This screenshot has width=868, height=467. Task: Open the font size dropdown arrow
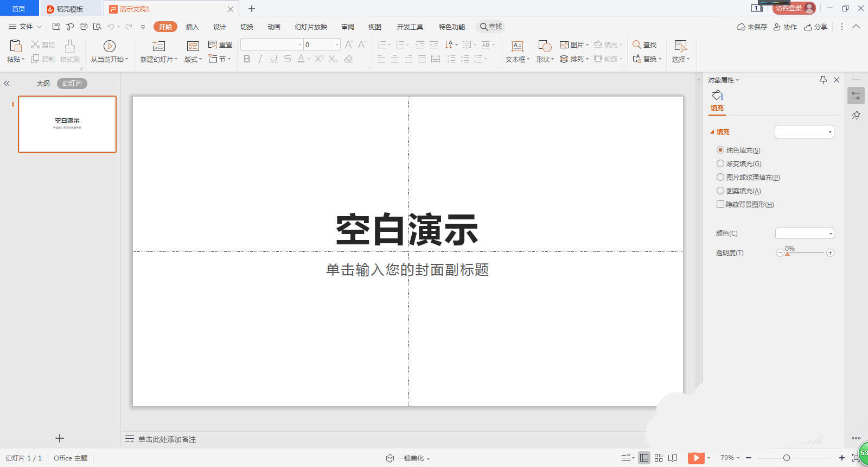point(337,45)
